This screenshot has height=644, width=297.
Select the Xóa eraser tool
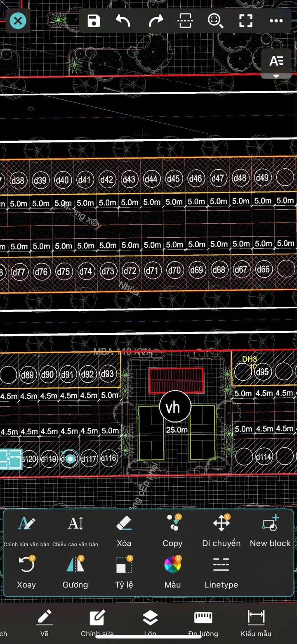click(x=124, y=530)
